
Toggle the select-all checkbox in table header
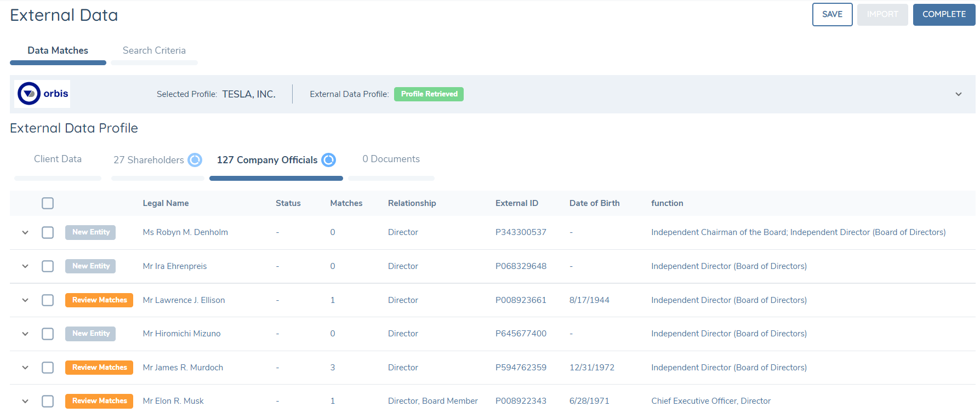(x=48, y=203)
